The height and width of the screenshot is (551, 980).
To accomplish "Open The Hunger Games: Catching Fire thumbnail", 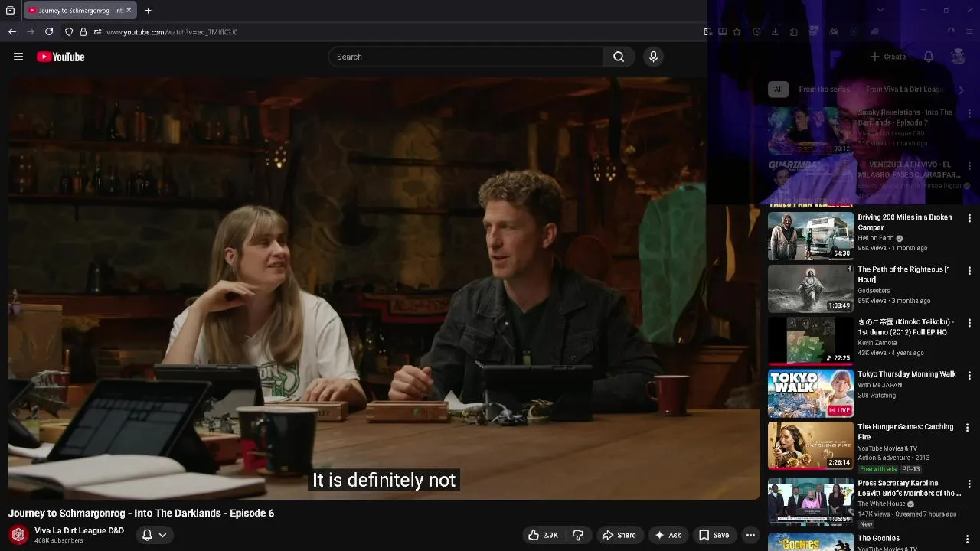I will [811, 446].
